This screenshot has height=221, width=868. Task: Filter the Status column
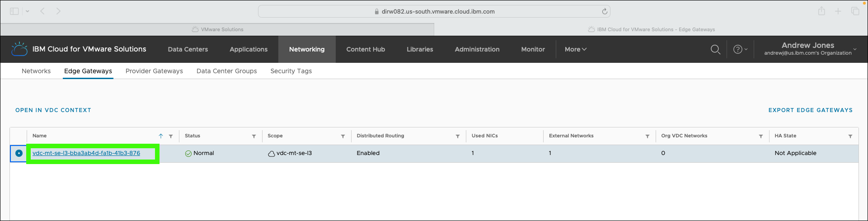(254, 136)
